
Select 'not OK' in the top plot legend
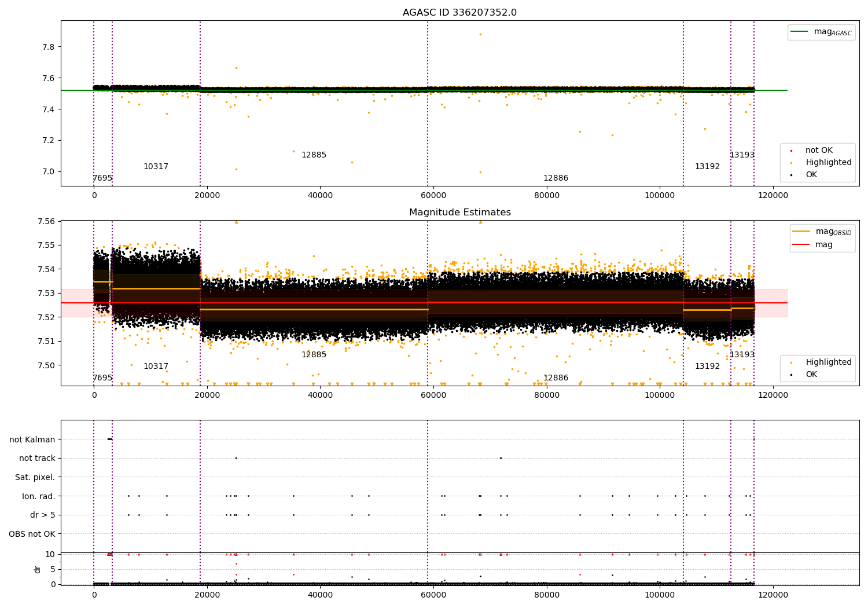pos(819,151)
